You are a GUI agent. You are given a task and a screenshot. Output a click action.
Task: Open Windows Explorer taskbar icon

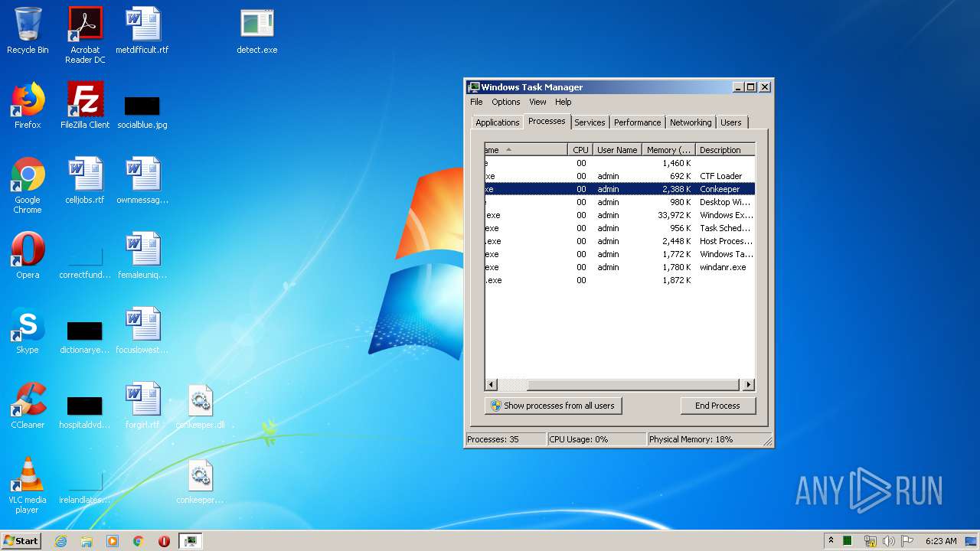tap(87, 541)
